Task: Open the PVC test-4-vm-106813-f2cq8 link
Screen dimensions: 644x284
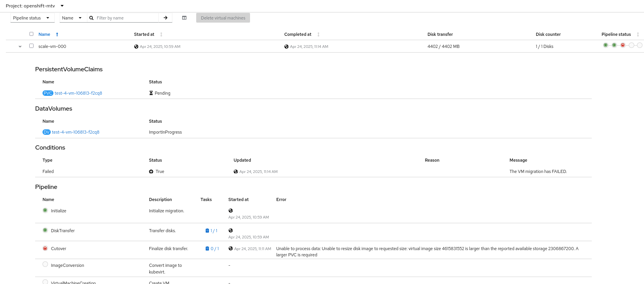Action: tap(78, 93)
